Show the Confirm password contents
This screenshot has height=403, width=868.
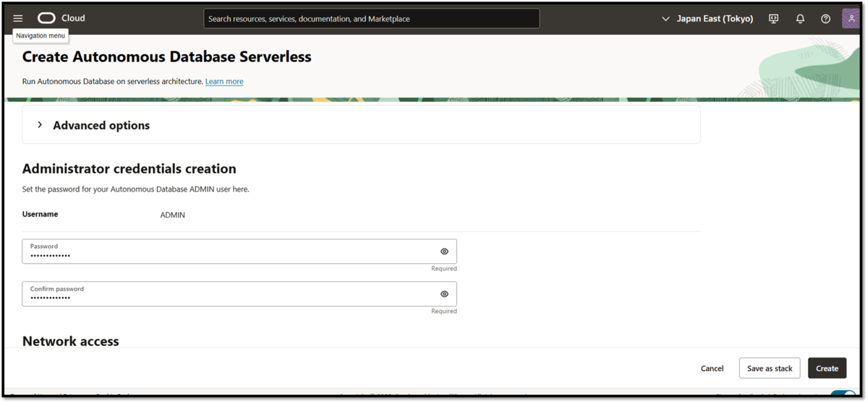pos(444,294)
